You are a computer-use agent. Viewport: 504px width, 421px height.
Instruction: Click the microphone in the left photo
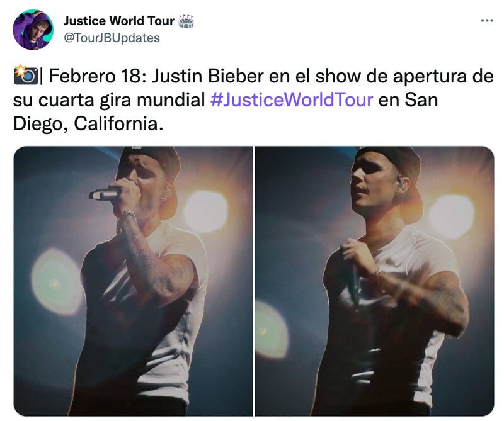pos(104,194)
